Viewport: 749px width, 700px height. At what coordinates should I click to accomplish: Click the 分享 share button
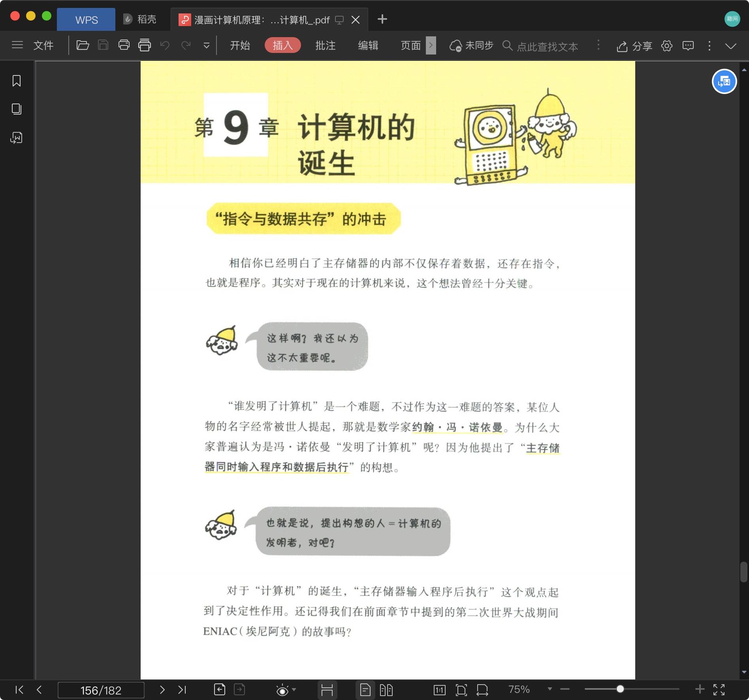tap(634, 46)
